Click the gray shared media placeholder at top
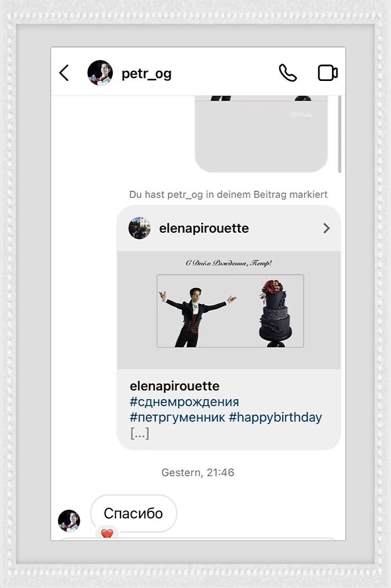This screenshot has width=391, height=588. [261, 134]
